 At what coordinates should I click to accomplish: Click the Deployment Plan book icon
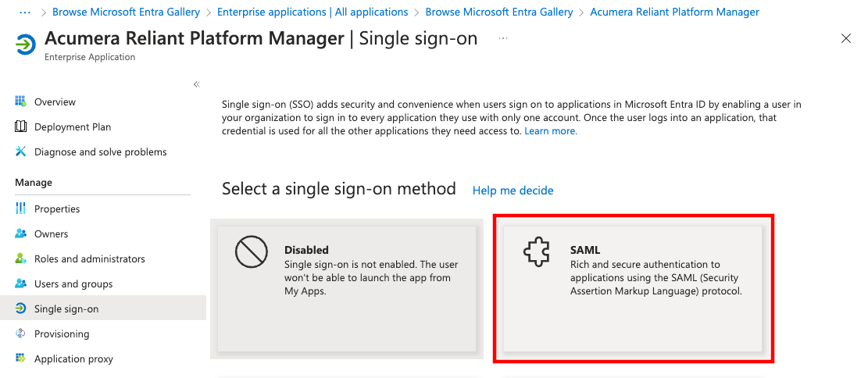(20, 127)
